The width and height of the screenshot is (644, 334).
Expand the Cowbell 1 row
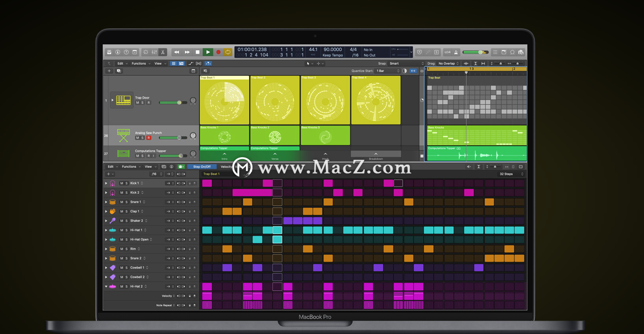coord(106,268)
